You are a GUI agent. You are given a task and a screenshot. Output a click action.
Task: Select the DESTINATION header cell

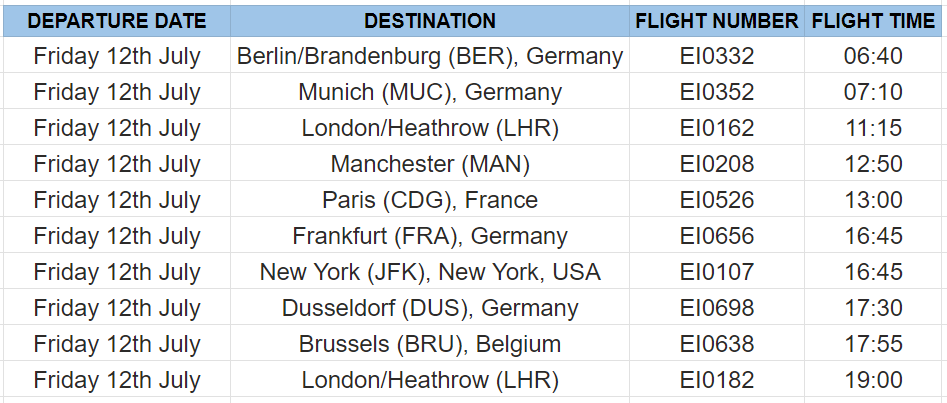click(429, 21)
